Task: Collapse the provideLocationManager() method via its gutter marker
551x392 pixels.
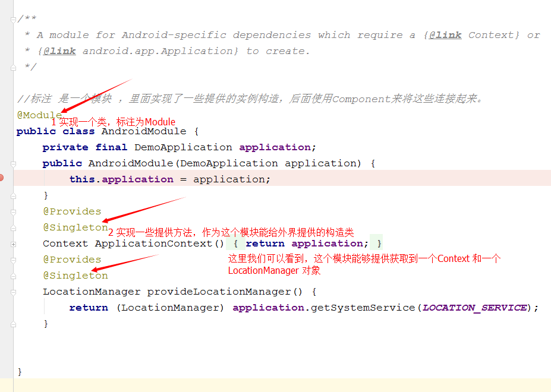Action: (13, 292)
